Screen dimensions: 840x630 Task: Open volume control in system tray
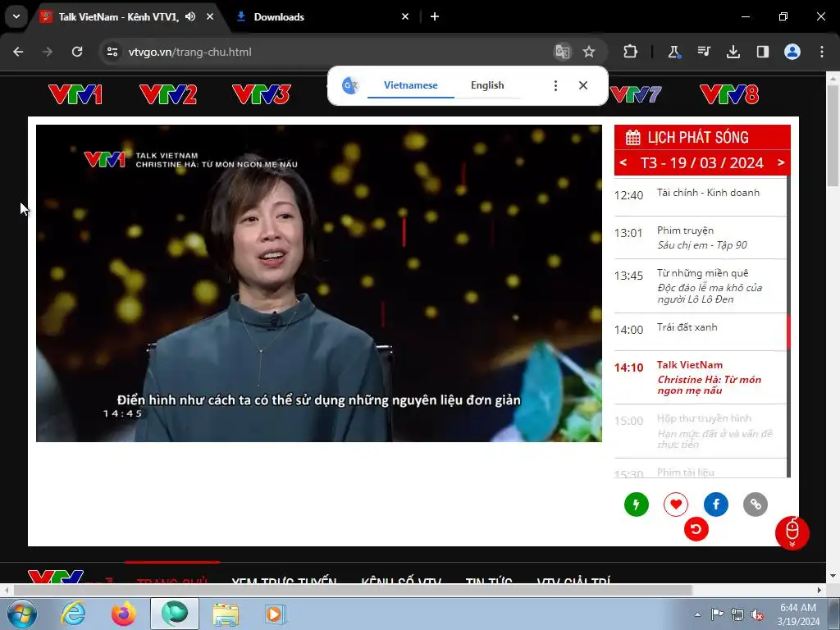(757, 614)
